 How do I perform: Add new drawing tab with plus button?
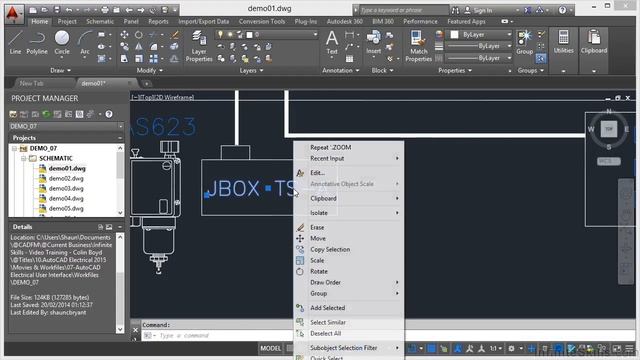(x=146, y=84)
